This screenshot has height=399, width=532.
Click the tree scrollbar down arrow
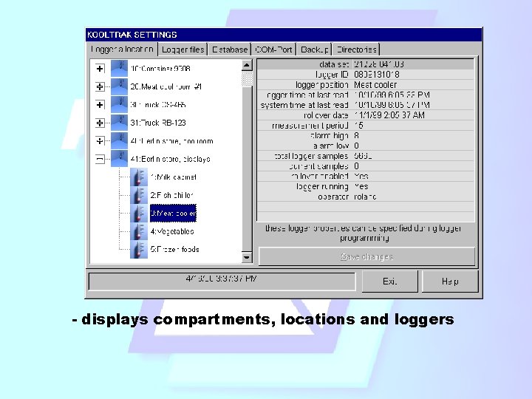point(247,258)
